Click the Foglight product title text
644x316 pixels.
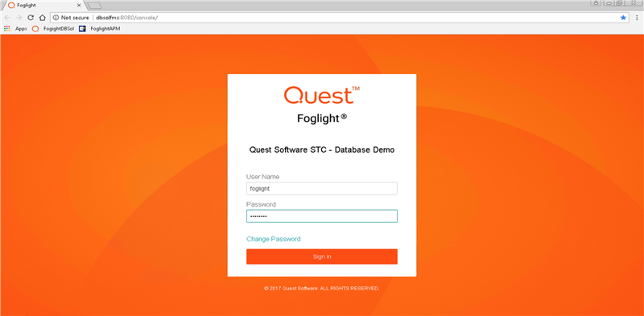click(321, 118)
